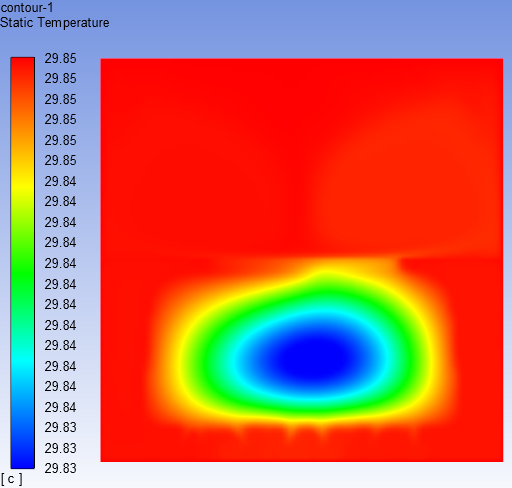
Task: Select the "Static Temperature" field label
Action: tap(55, 23)
